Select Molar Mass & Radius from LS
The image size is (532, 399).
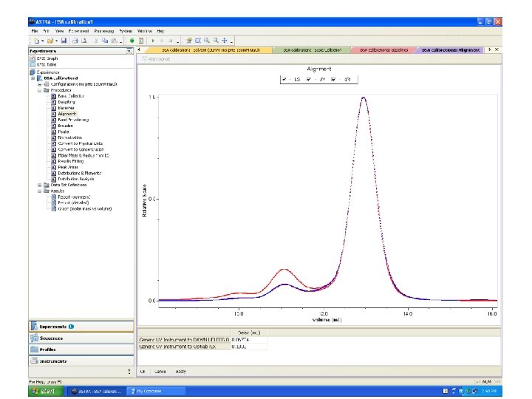pyautogui.click(x=83, y=155)
